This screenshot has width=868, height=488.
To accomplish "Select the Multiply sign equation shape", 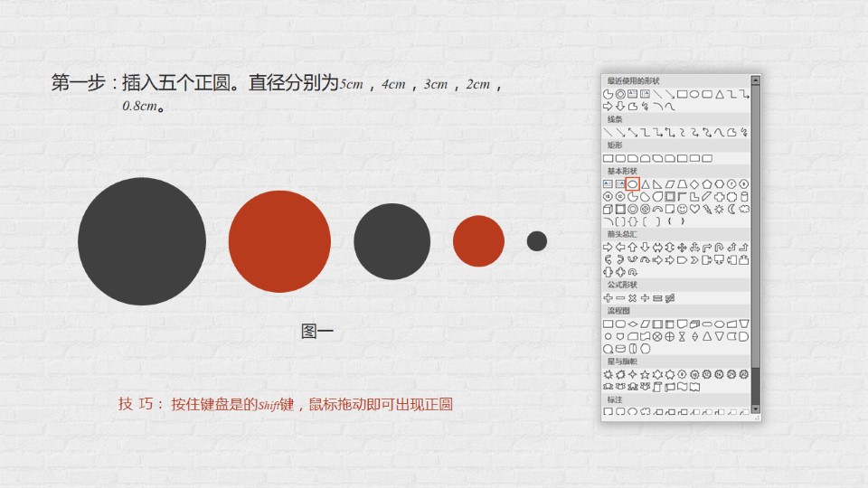I will 633,298.
